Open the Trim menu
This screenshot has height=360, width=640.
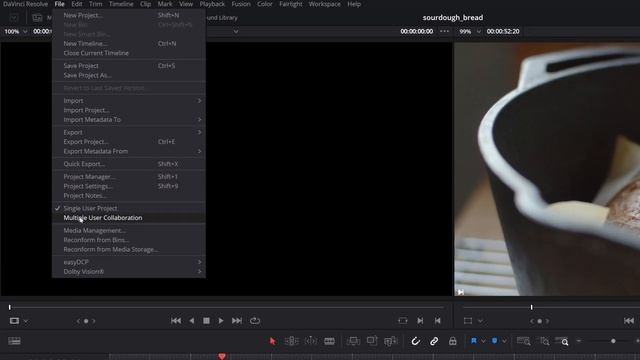point(96,4)
